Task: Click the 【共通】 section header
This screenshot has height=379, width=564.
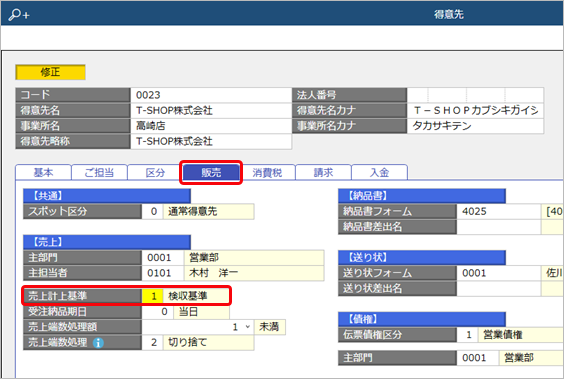Action: point(107,196)
